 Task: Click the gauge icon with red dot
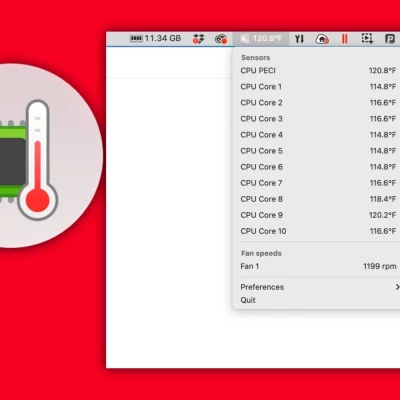pyautogui.click(x=221, y=39)
